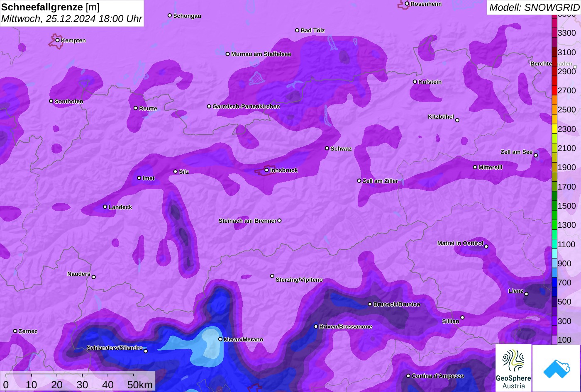This screenshot has height=392, width=581.
Task: Click the "Schlanders/Silandro" label
Action: point(115,348)
